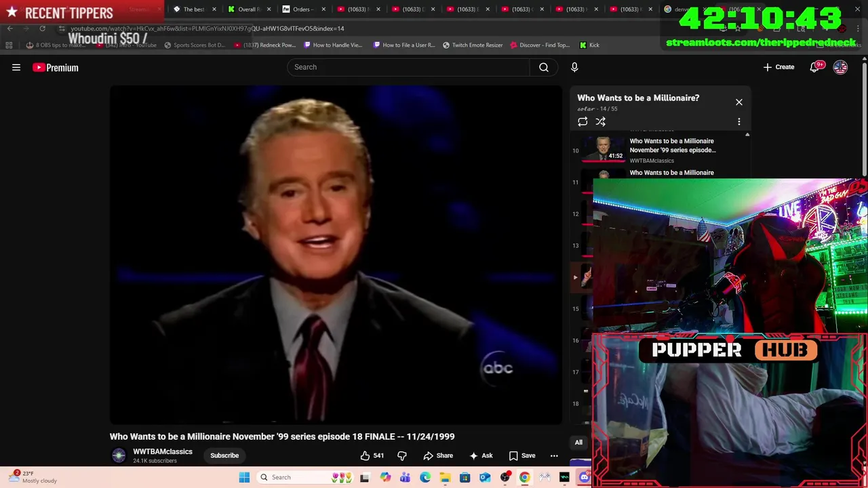Click the Ask AI button
The width and height of the screenshot is (868, 488).
pos(481,455)
